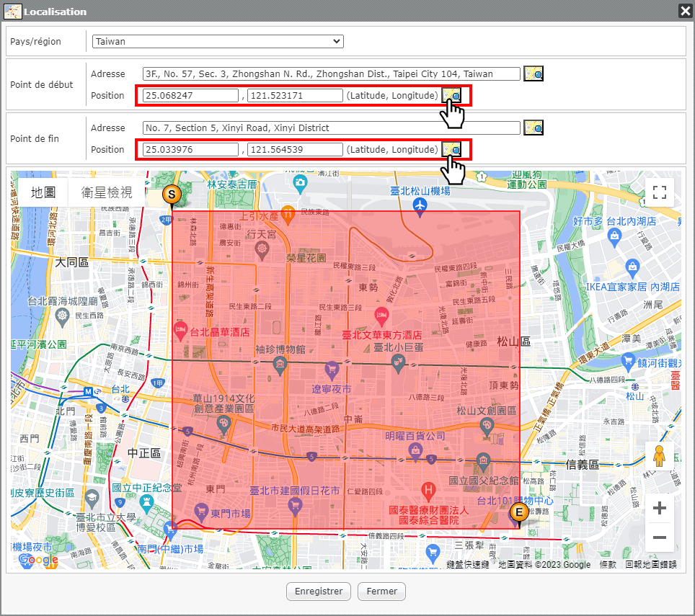Close the Localisation dialog

[684, 11]
